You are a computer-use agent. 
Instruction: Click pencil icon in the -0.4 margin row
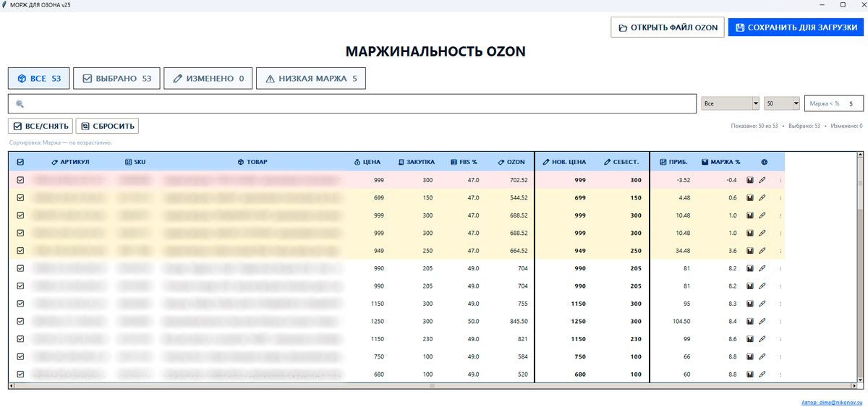pos(762,180)
